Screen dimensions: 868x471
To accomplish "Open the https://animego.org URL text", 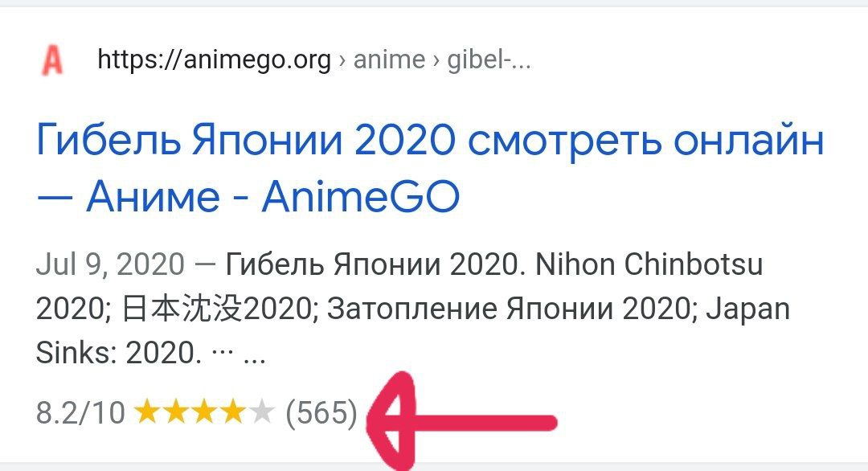I will point(215,59).
